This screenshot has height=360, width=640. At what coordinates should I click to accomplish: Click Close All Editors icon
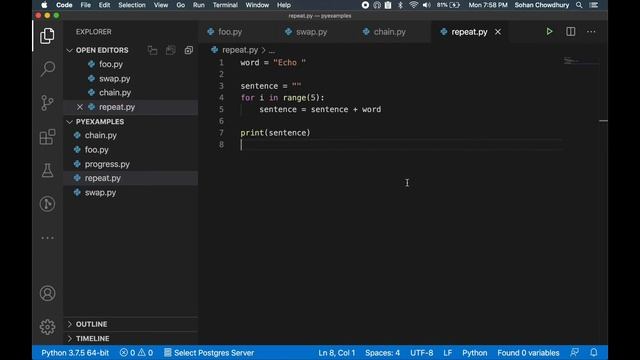[189, 50]
